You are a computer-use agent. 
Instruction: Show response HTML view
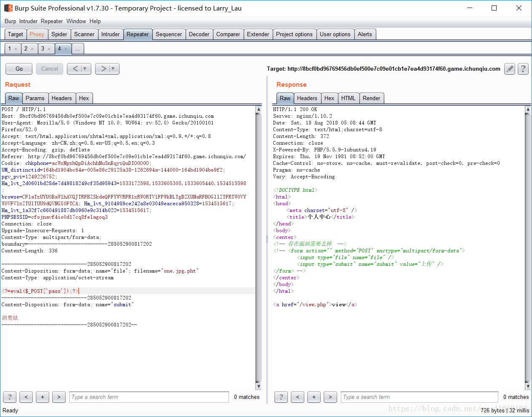tap(348, 98)
